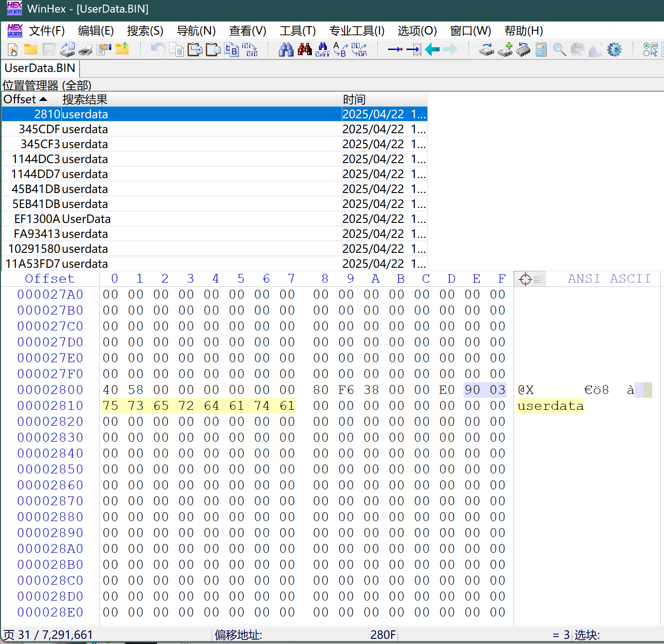The image size is (664, 644).
Task: Open RAM editor chip icon
Action: (523, 50)
